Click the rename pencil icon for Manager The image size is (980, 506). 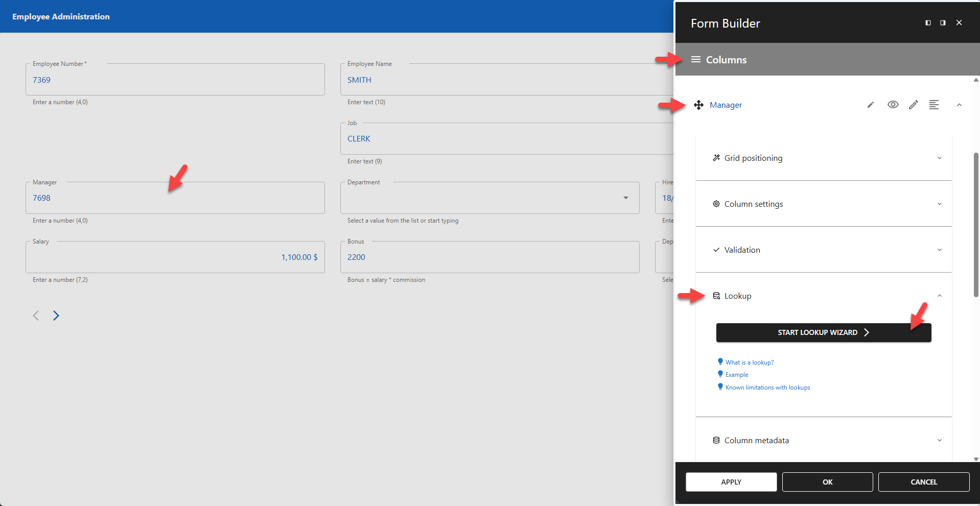tap(870, 105)
